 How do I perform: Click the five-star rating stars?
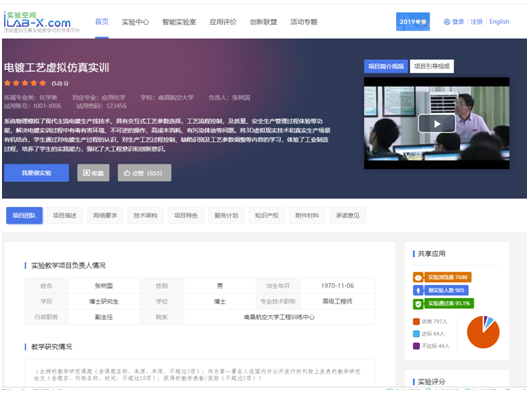(x=25, y=83)
